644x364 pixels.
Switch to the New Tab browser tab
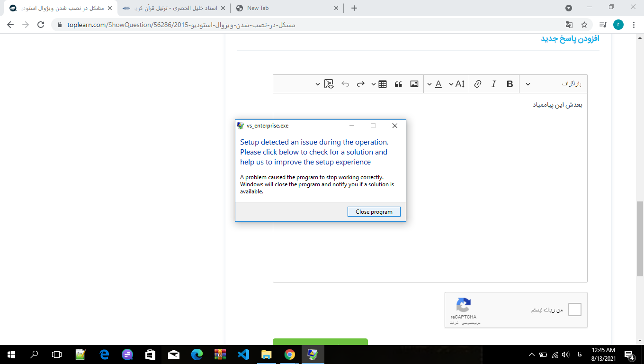tap(287, 8)
